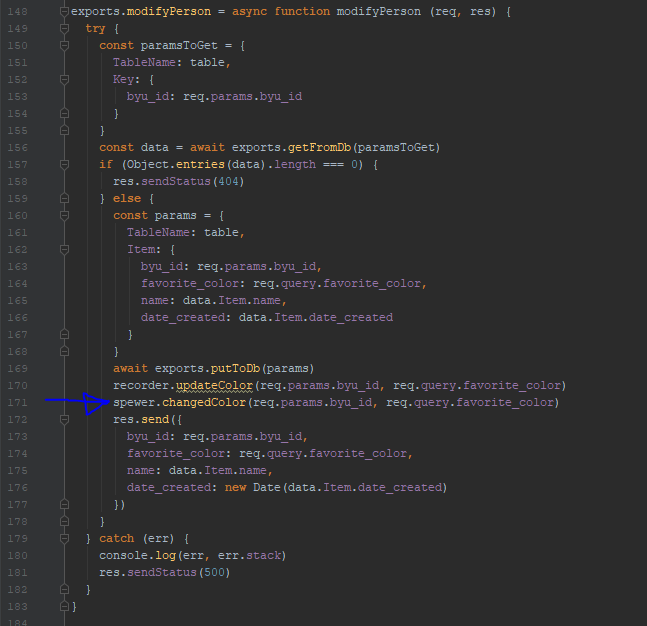Click the underlined 'updateColor' method on line 170

pos(215,385)
